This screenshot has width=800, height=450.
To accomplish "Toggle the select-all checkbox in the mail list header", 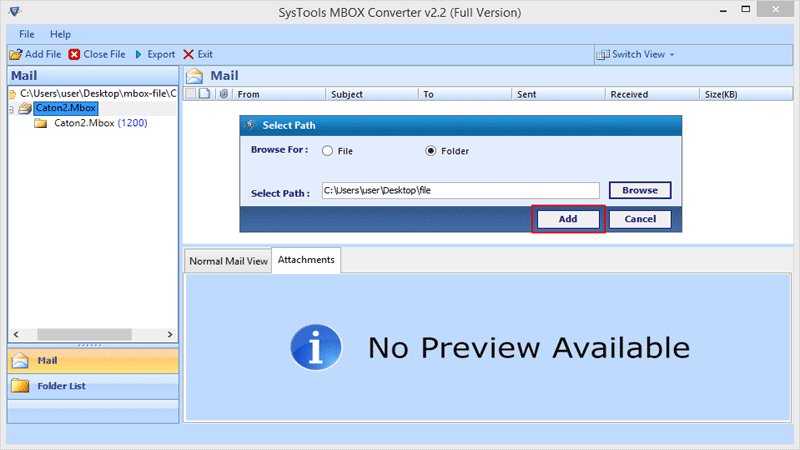I will 190,93.
